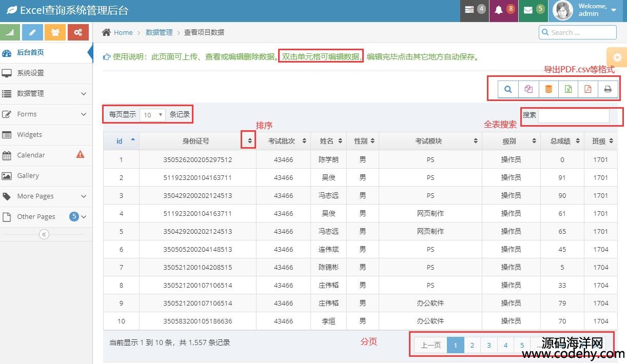Click the Home breadcrumb link
627x364 pixels.
click(123, 32)
